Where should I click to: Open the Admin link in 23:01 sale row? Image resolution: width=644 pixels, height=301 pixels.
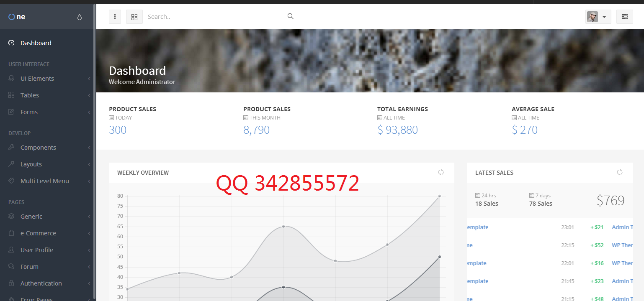coord(622,227)
